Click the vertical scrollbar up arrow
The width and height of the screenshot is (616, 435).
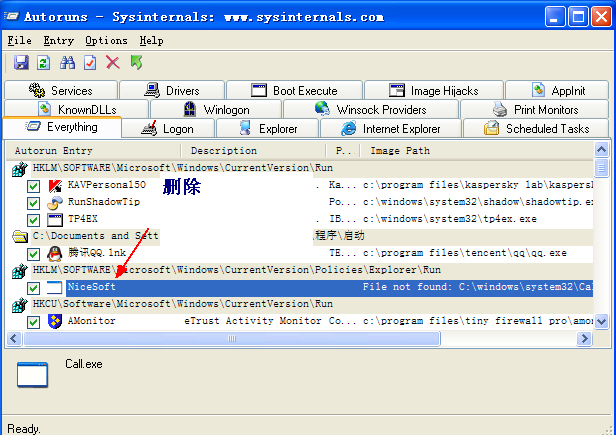[x=602, y=149]
